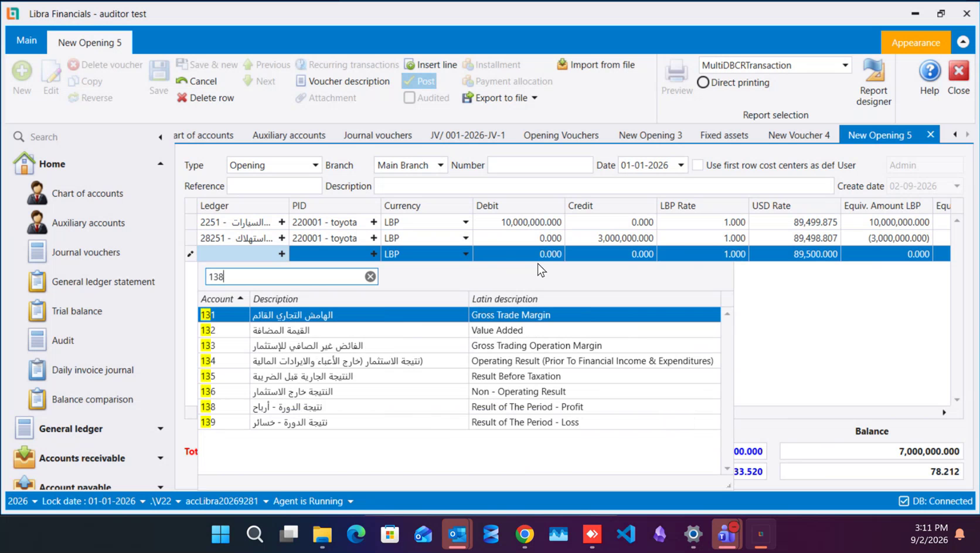Open Auxiliary accounts in sidebar

tap(88, 223)
